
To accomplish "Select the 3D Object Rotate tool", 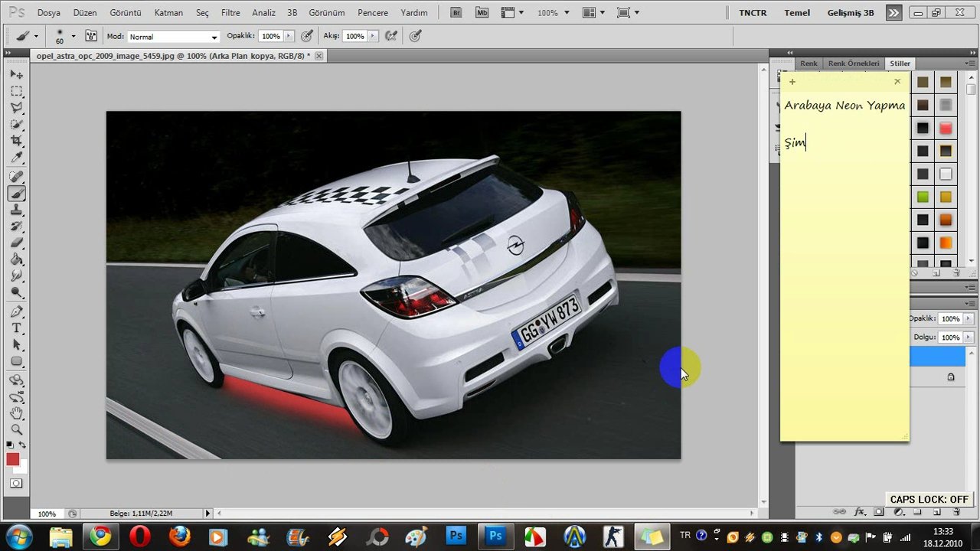I will (16, 380).
